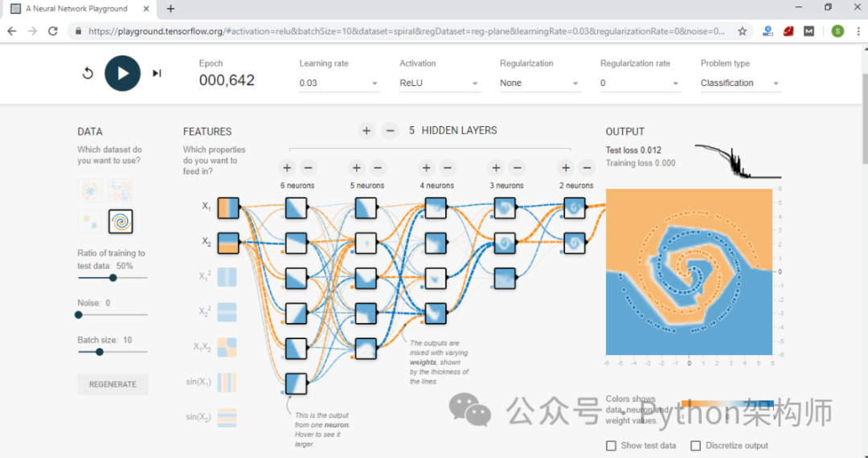Toggle the X2 input feature
868x458 pixels.
(228, 243)
